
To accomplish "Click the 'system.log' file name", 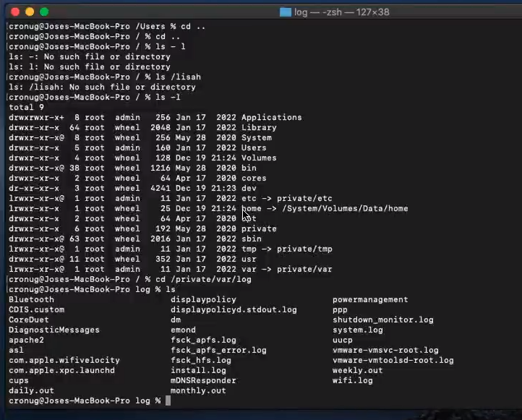I will pyautogui.click(x=358, y=330).
